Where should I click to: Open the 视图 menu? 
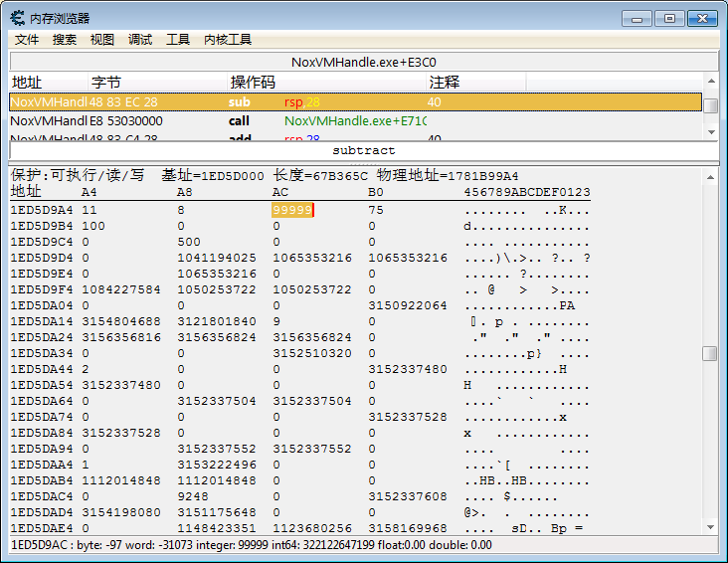coord(102,40)
